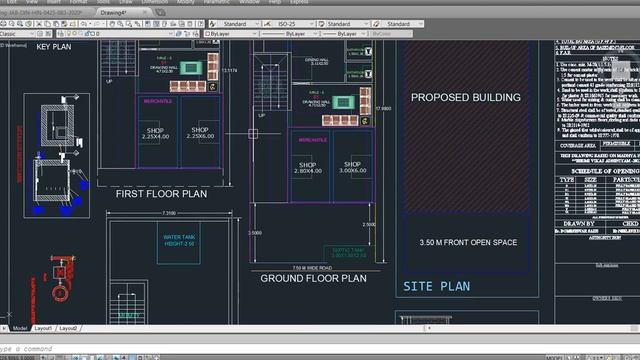Image resolution: width=640 pixels, height=360 pixels.
Task: Click the FIRST FLOOR PLAN title
Action: click(161, 194)
